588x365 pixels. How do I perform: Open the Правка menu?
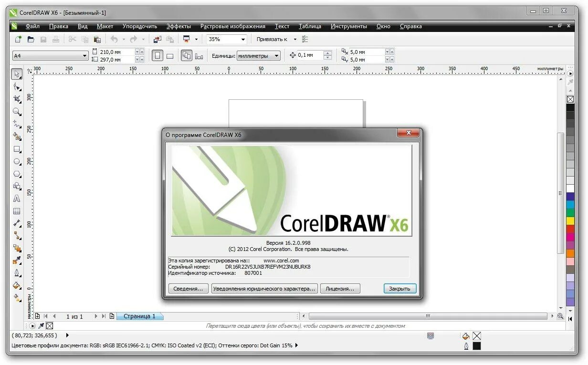[59, 26]
